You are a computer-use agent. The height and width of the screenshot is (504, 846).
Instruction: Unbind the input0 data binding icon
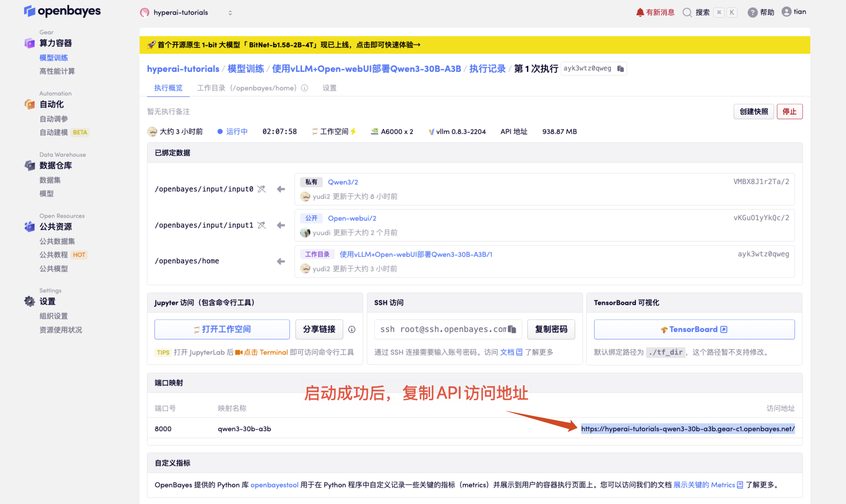coord(262,189)
